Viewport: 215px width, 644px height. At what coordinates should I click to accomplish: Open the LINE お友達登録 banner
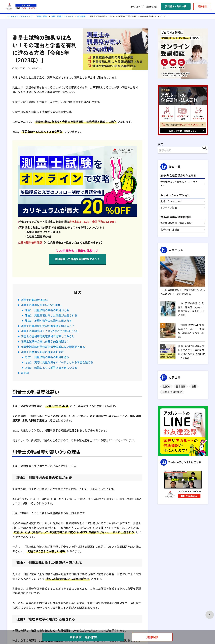(x=183, y=431)
